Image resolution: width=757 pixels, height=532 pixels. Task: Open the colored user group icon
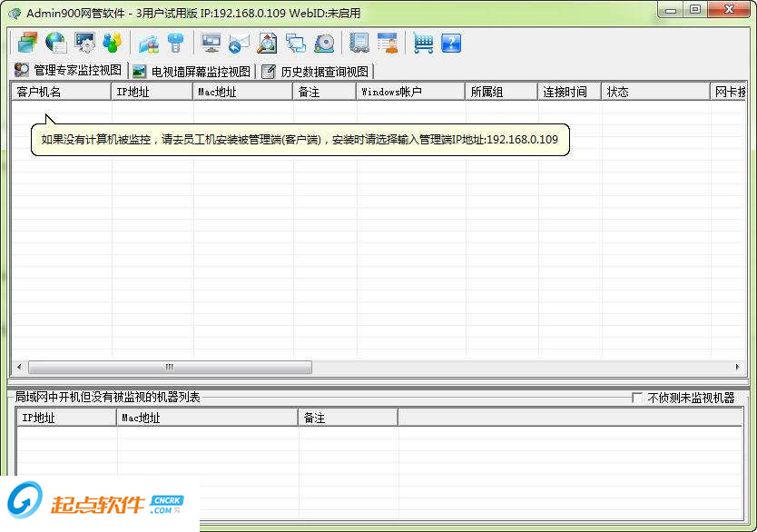(x=113, y=43)
